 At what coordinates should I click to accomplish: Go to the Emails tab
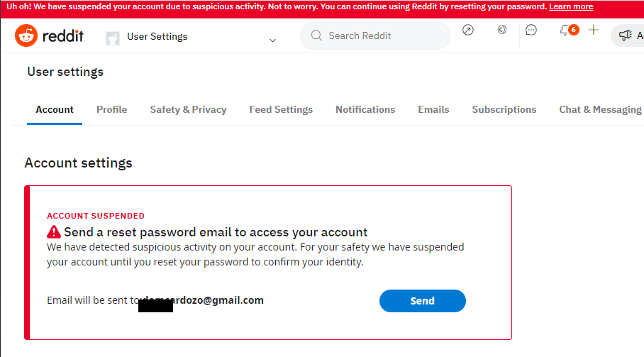tap(433, 110)
